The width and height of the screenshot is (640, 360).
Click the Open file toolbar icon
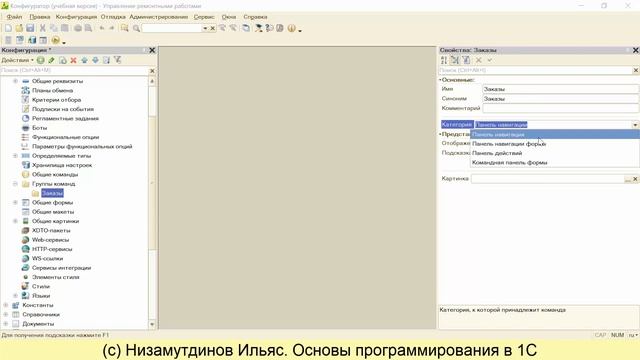pyautogui.click(x=19, y=28)
